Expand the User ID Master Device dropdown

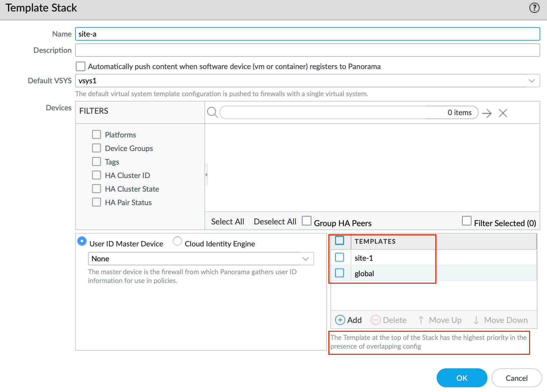[306, 259]
